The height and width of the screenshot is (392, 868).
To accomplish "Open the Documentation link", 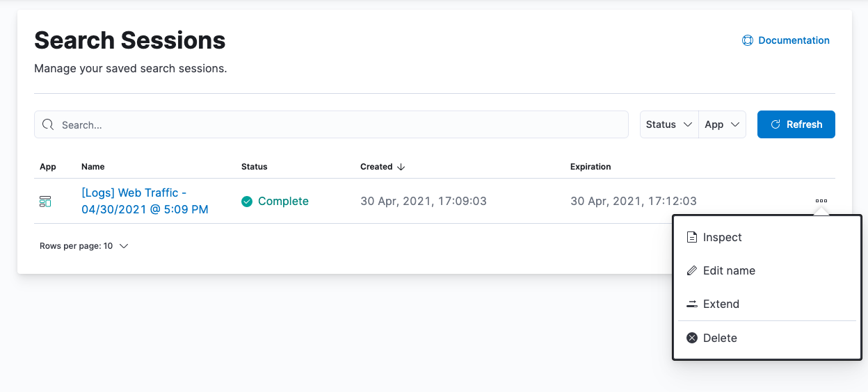I will (x=786, y=40).
